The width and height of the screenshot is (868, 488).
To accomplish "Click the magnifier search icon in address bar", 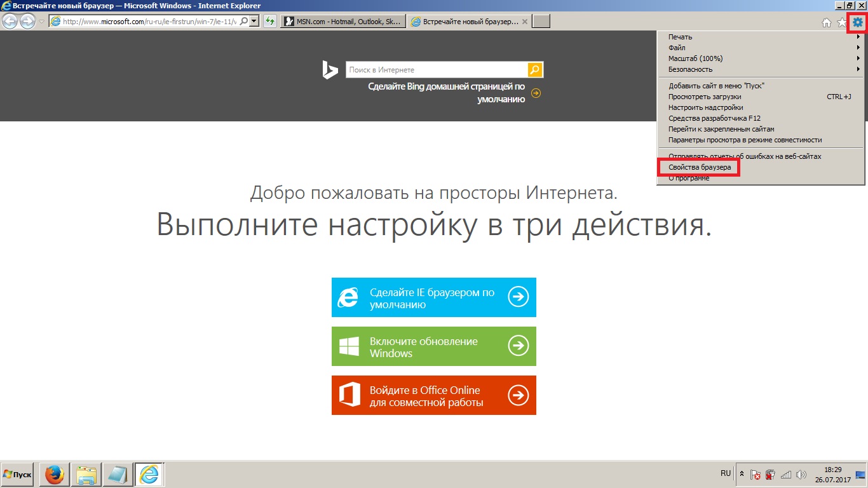I will pos(244,22).
